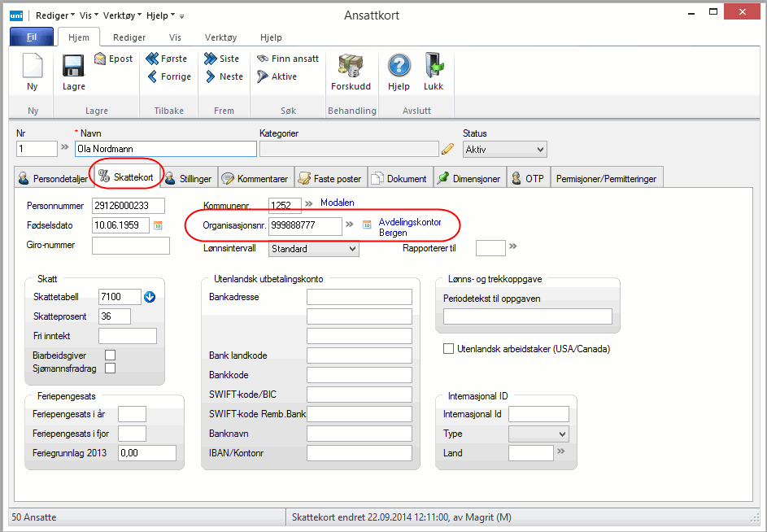Screen dimensions: 767x532
Task: Click the Lukk close door icon
Action: click(434, 67)
